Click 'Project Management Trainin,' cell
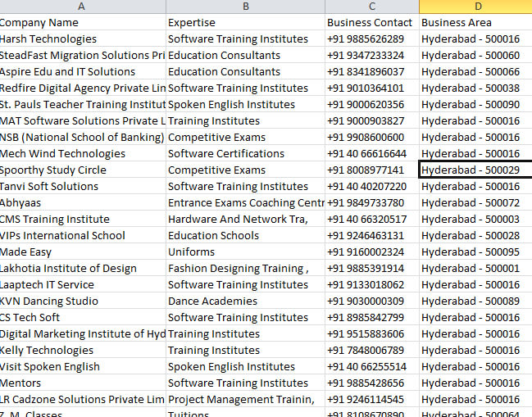Image resolution: width=532 pixels, height=417 pixels. click(x=245, y=399)
